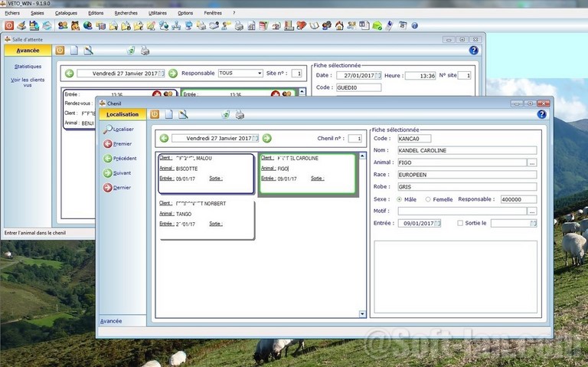Go to next day with green arrow in Chenil

coord(266,139)
